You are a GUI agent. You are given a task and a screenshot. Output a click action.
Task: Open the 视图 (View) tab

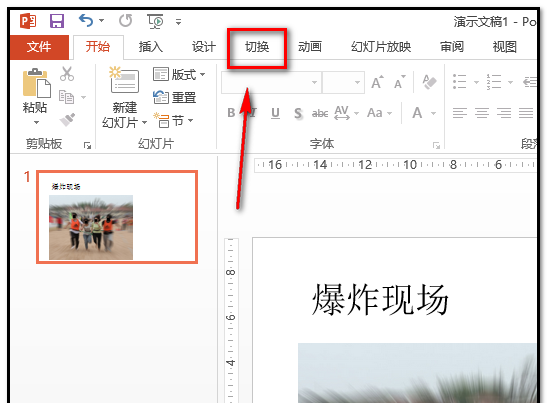504,46
